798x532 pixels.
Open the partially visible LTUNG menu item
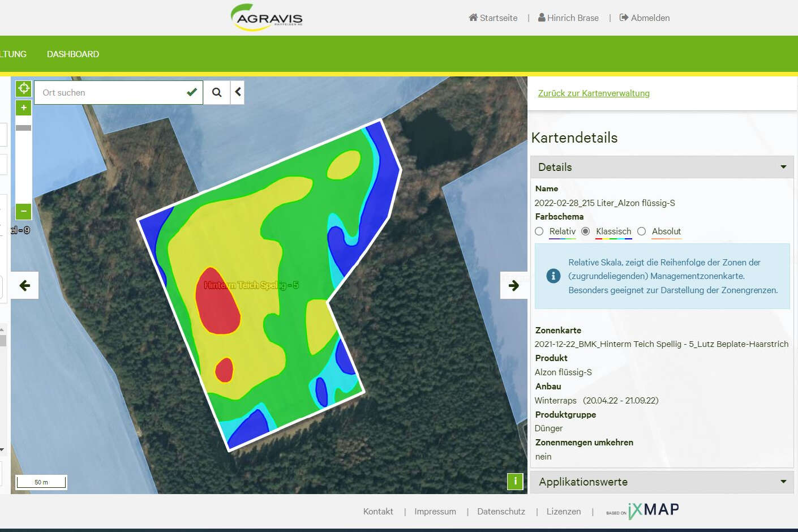pyautogui.click(x=14, y=54)
